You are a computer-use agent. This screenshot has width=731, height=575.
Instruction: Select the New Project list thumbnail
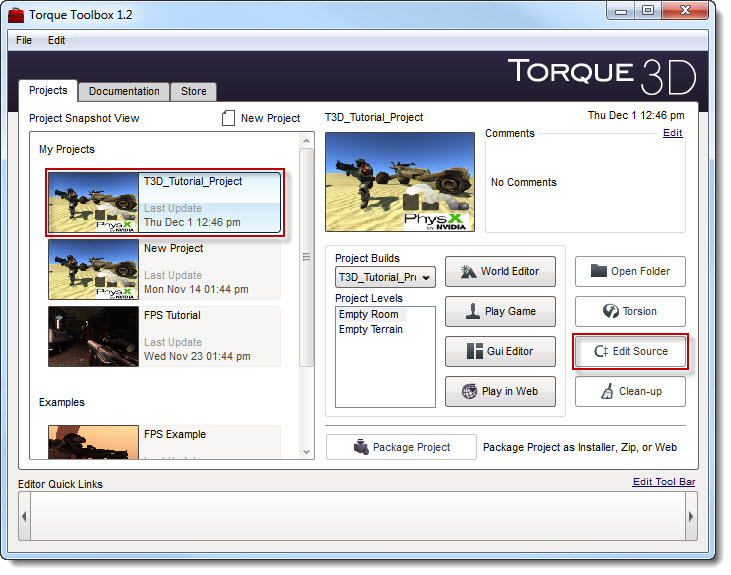click(x=94, y=270)
